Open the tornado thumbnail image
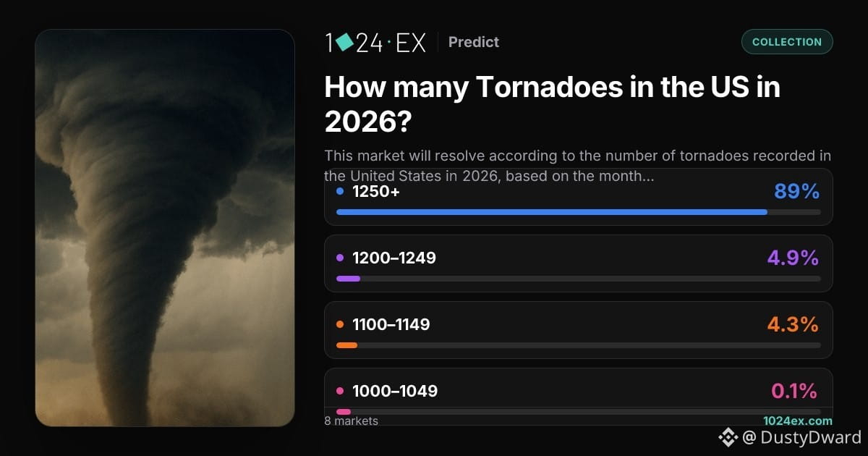Screen dimensions: 868x456 tap(165, 228)
